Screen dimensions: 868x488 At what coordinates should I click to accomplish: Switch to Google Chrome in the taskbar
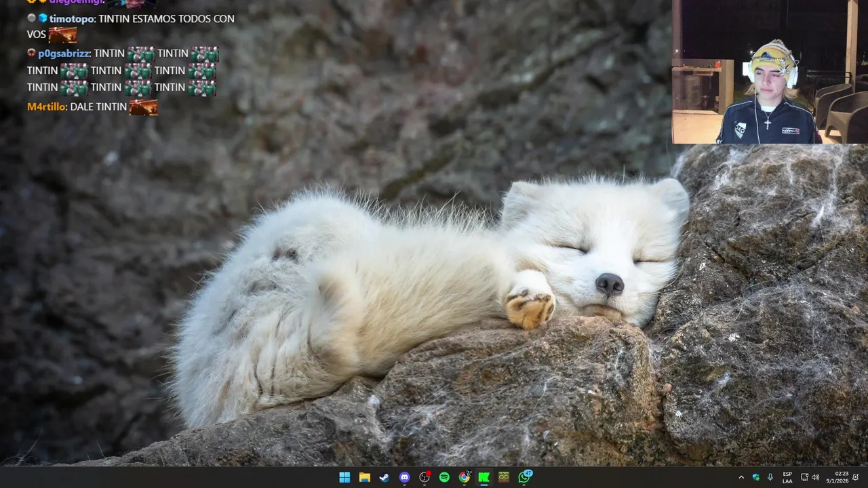click(x=464, y=477)
